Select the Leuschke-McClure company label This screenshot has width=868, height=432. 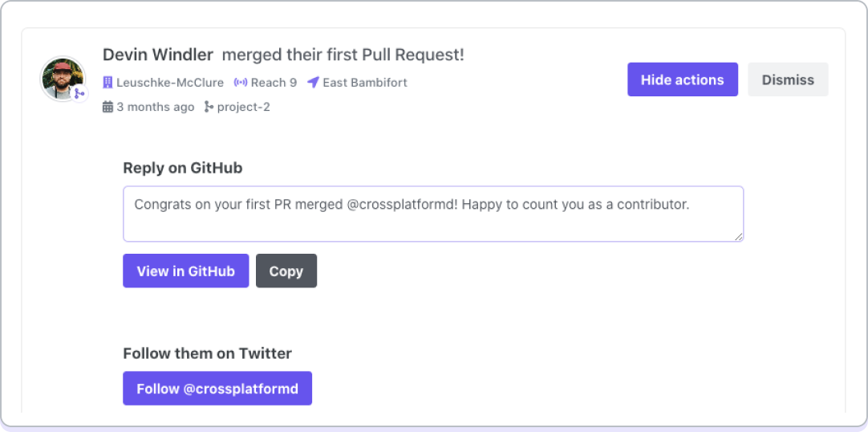point(170,83)
